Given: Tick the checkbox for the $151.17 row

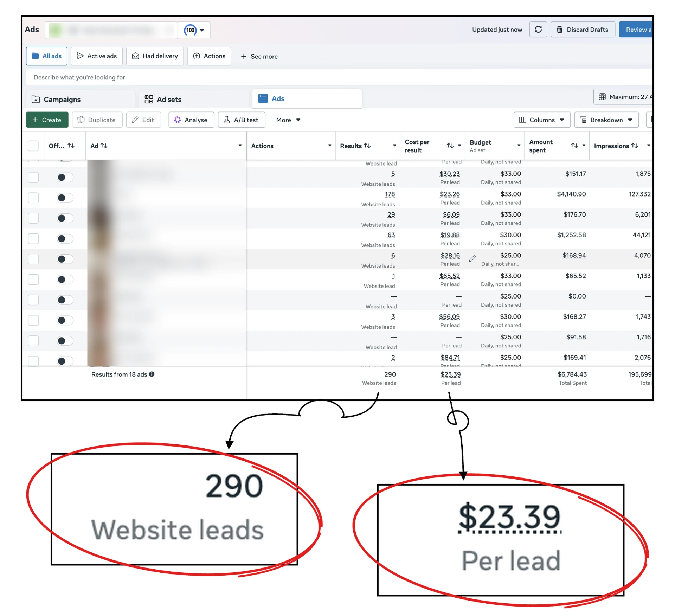Looking at the screenshot, I should (33, 177).
